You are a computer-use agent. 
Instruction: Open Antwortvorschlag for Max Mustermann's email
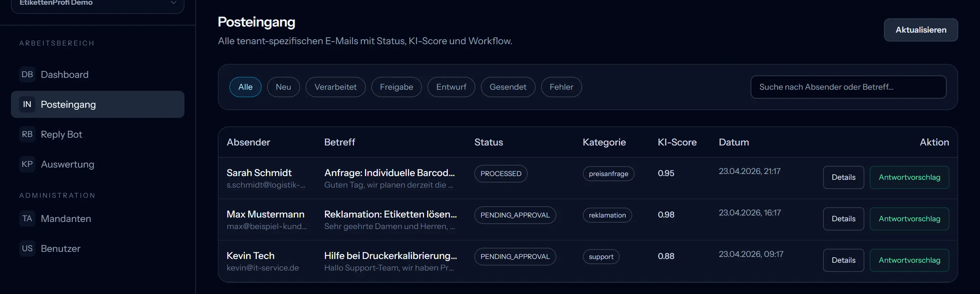click(x=909, y=219)
